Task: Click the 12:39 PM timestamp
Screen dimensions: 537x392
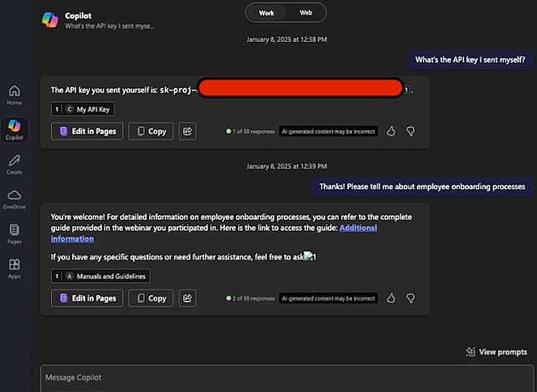Action: (287, 166)
